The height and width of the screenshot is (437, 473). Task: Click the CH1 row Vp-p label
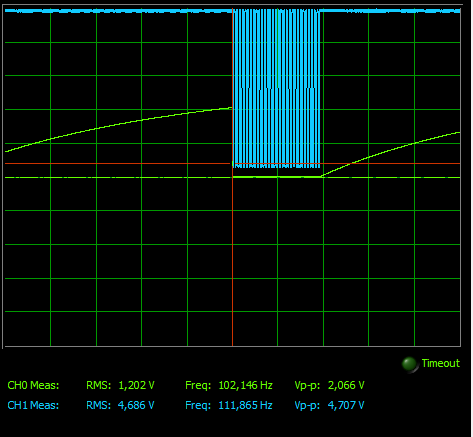pos(307,405)
